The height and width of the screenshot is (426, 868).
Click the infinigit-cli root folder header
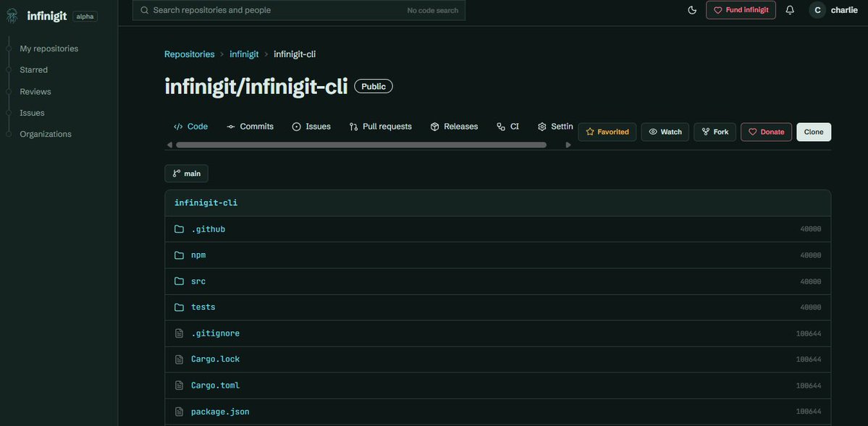point(206,203)
